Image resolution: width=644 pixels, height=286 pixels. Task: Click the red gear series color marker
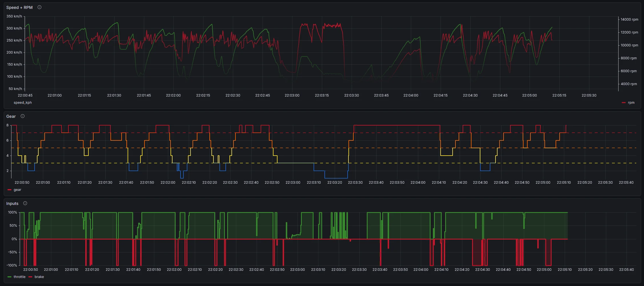[9, 190]
